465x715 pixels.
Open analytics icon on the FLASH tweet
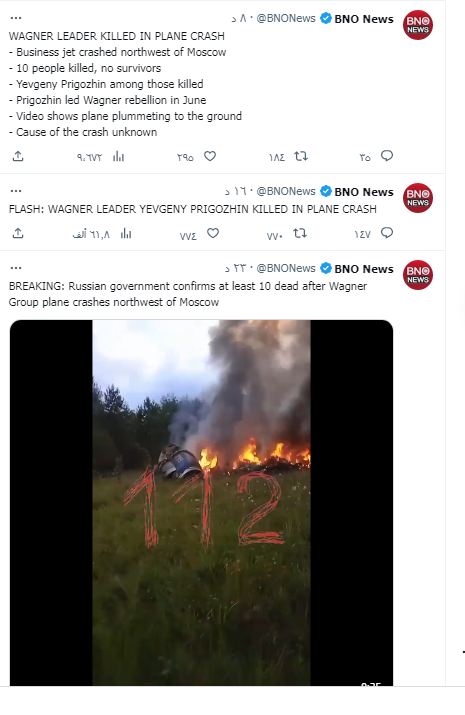(126, 233)
